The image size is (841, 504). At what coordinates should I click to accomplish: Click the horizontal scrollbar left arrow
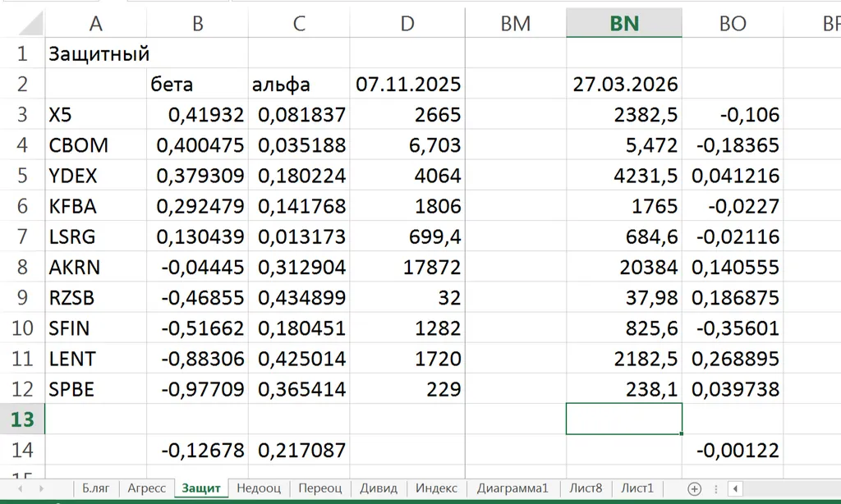coord(735,488)
